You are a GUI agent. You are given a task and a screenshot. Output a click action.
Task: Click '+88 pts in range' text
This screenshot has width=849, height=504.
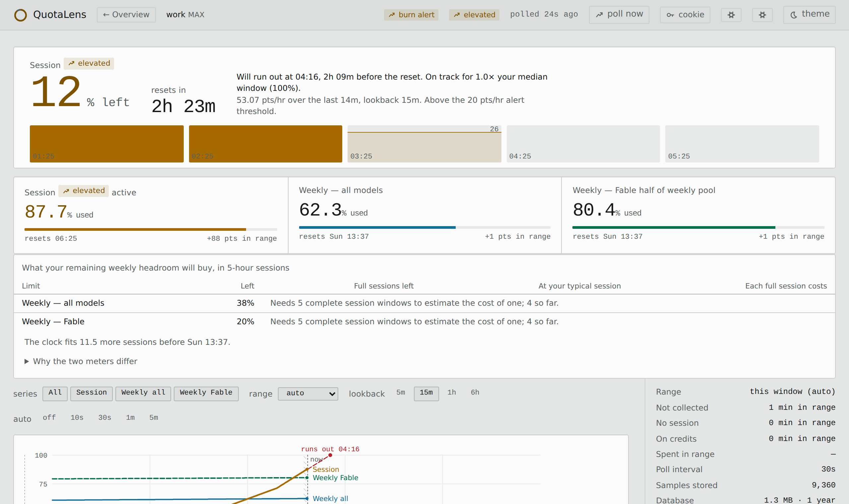point(242,239)
